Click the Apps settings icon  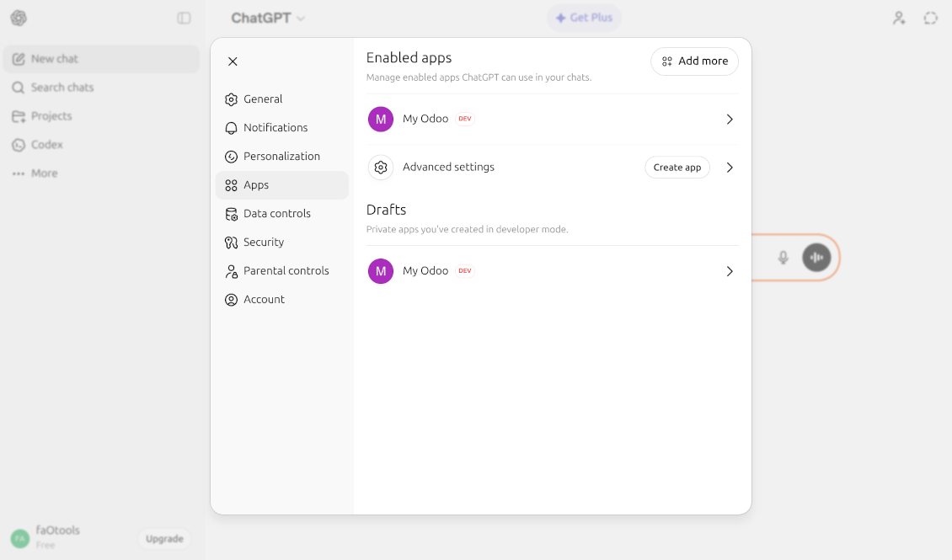pos(231,184)
